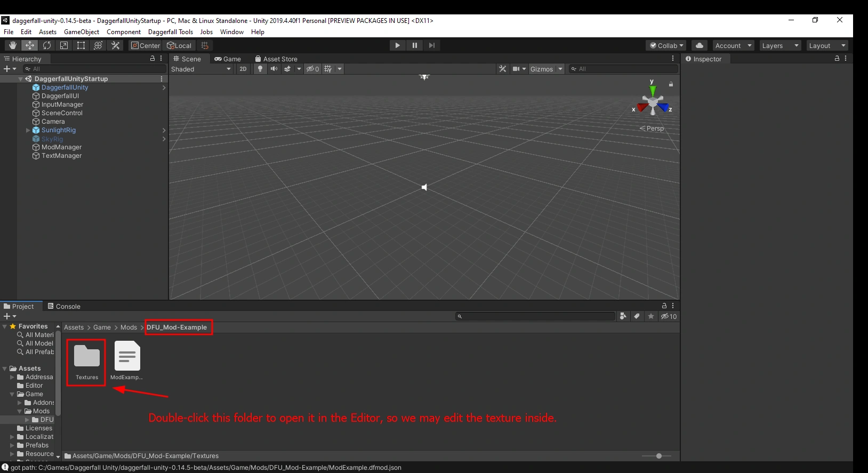Switch to the Console tab

(63, 306)
